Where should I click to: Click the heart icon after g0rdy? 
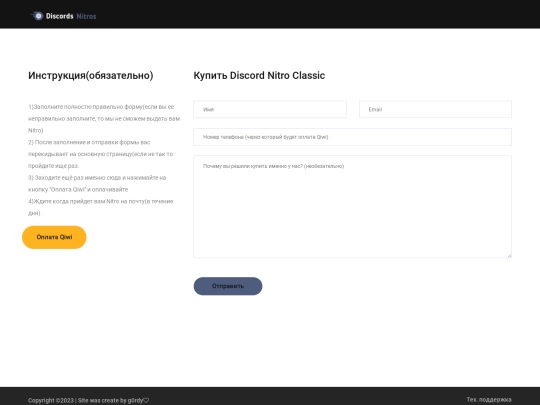tap(146, 400)
